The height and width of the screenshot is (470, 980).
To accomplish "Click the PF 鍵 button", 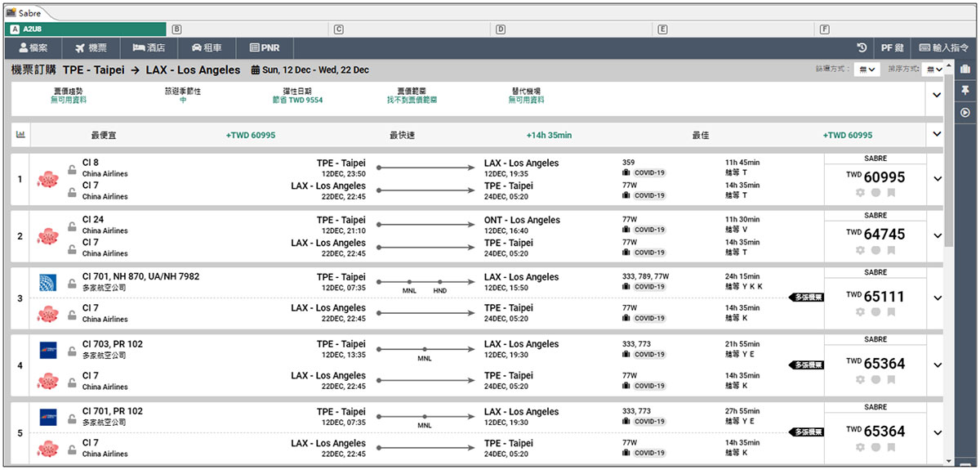I will click(x=892, y=48).
